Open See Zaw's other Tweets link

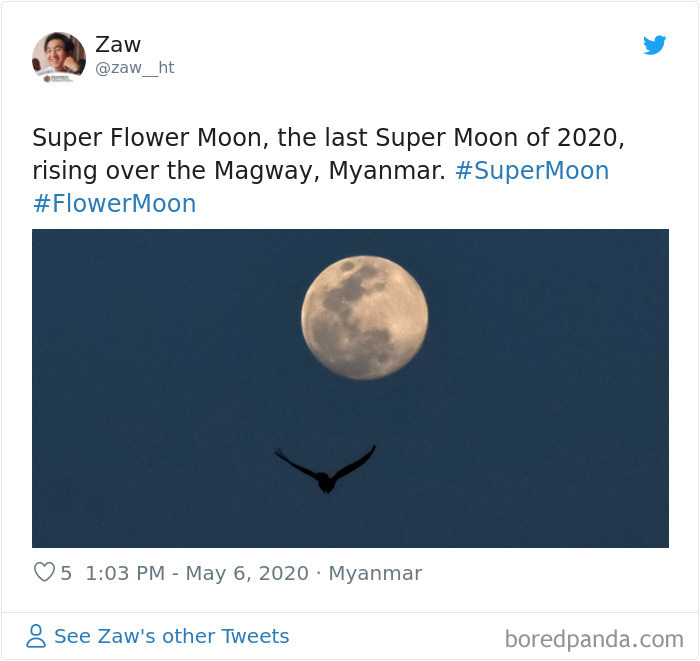171,636
